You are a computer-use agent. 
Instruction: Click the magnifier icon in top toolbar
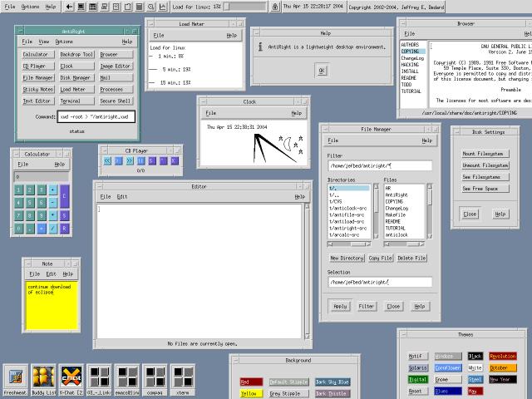pos(150,7)
